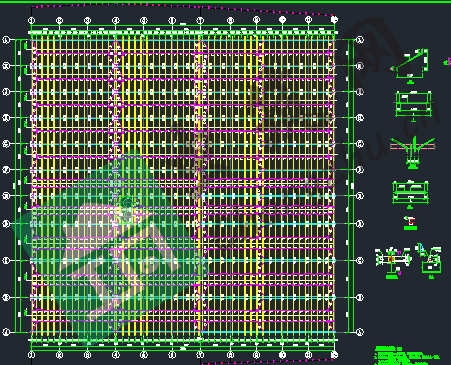Click the bottommost axis bubble in the right column
The image size is (451, 365).
click(x=360, y=332)
